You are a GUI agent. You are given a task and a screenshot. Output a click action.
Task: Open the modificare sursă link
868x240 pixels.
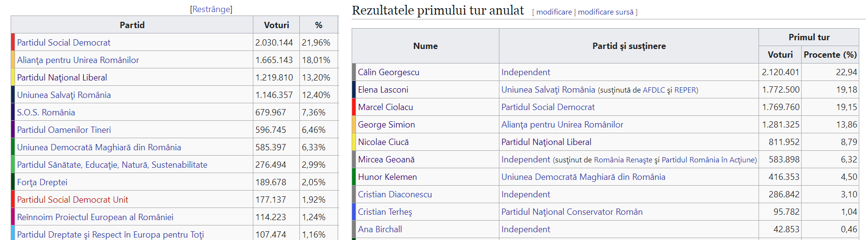(605, 12)
